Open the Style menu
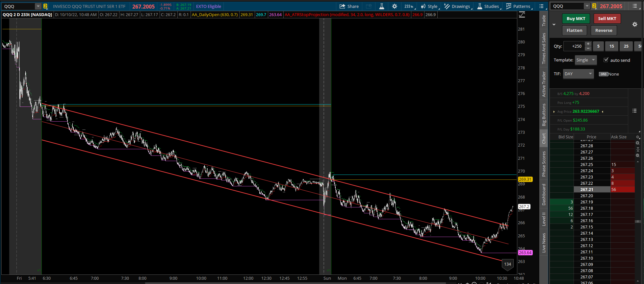This screenshot has width=644, height=284. click(x=429, y=6)
